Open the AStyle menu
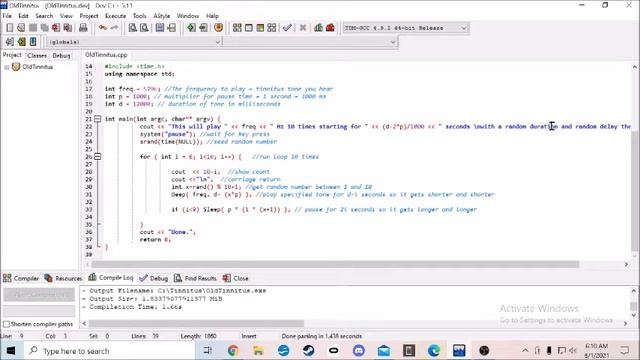640x360 pixels. click(162, 16)
